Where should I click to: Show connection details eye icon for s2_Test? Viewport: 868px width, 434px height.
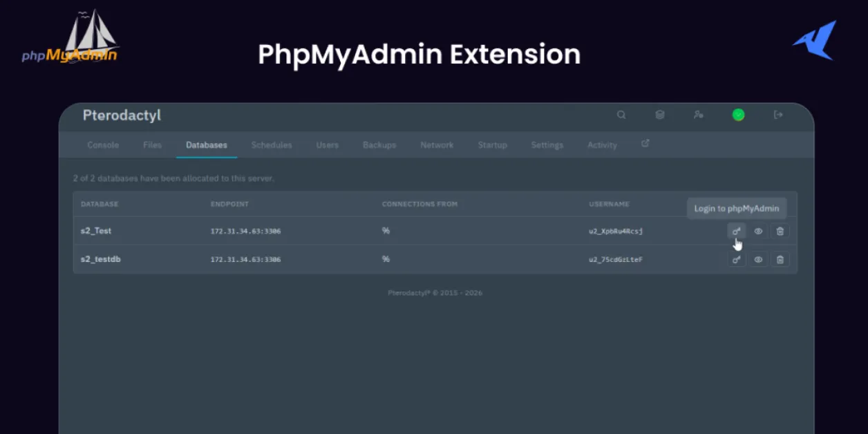[758, 232]
